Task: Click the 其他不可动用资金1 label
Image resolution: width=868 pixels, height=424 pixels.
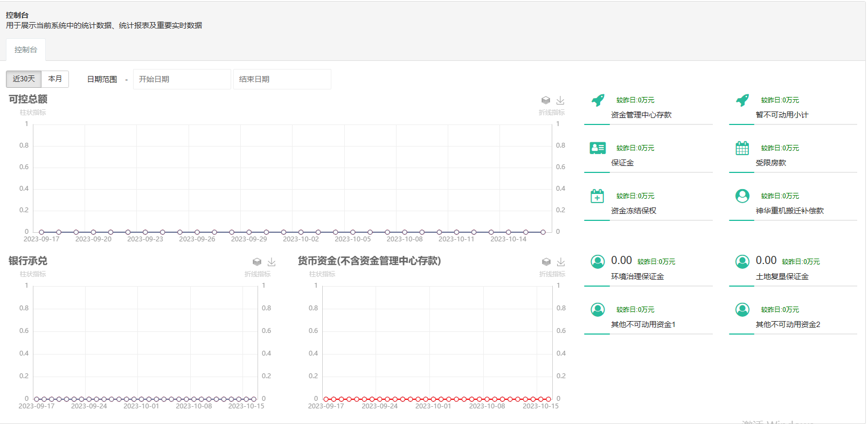Action: point(643,324)
